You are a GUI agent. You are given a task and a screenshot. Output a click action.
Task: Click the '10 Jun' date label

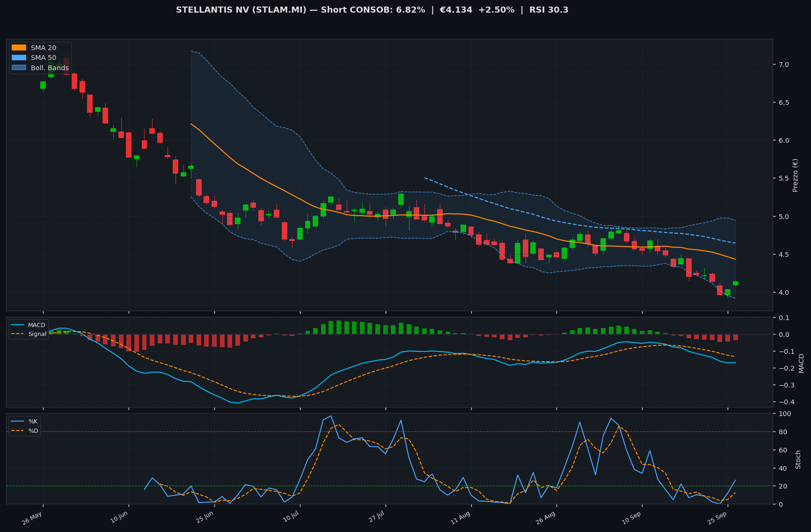[x=119, y=518]
